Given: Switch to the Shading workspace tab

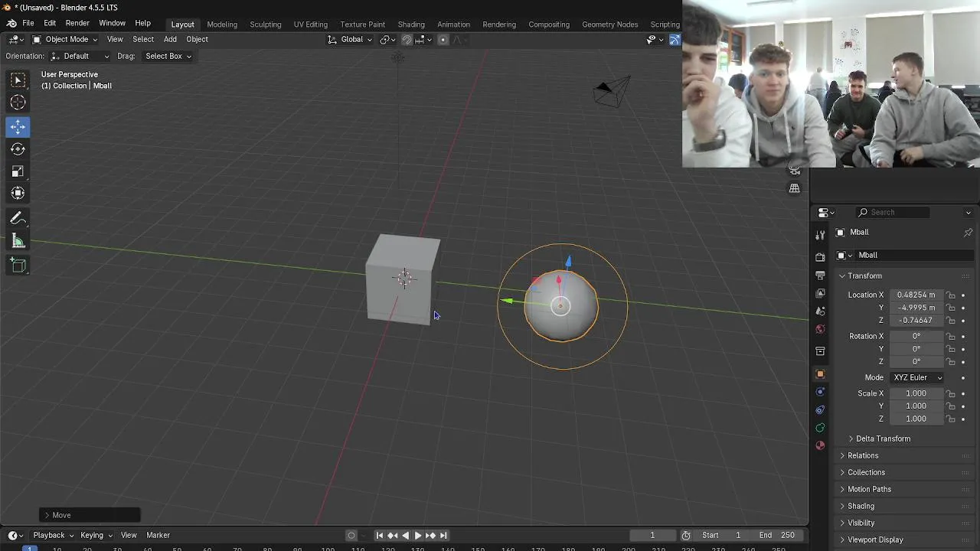Looking at the screenshot, I should [411, 24].
